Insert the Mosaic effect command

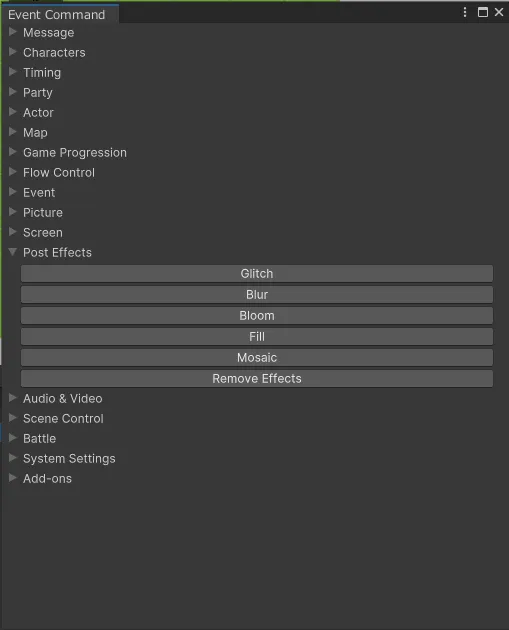[x=257, y=358]
